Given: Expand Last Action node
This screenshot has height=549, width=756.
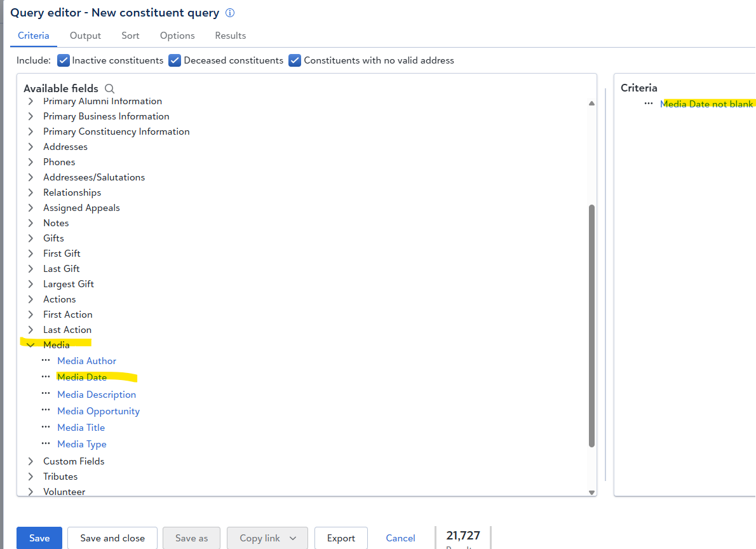Looking at the screenshot, I should (x=31, y=330).
